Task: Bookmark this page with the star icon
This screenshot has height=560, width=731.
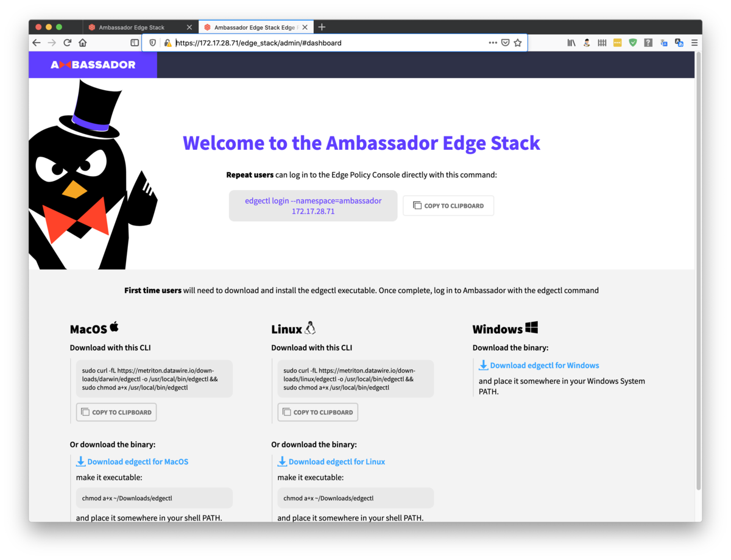Action: [x=518, y=43]
